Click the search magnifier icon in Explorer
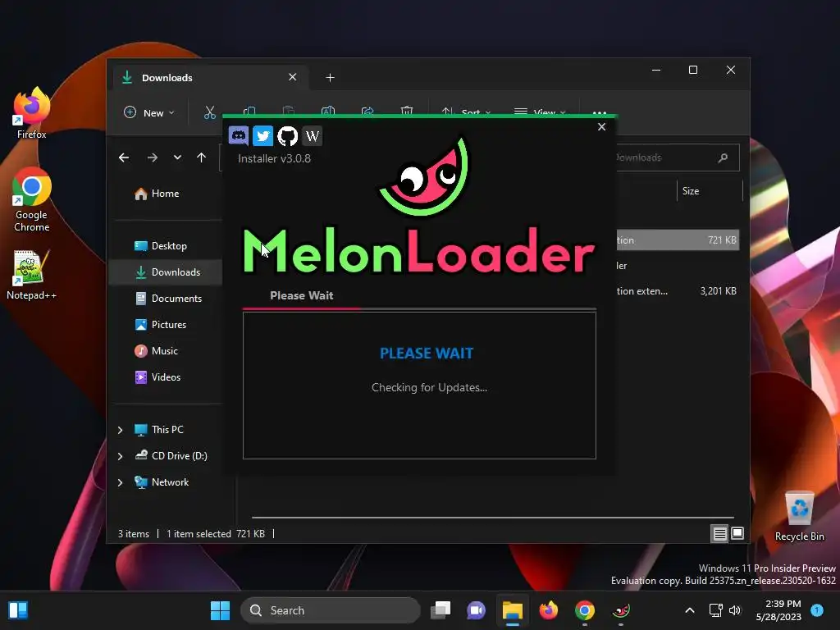This screenshot has width=840, height=630. pyautogui.click(x=723, y=157)
